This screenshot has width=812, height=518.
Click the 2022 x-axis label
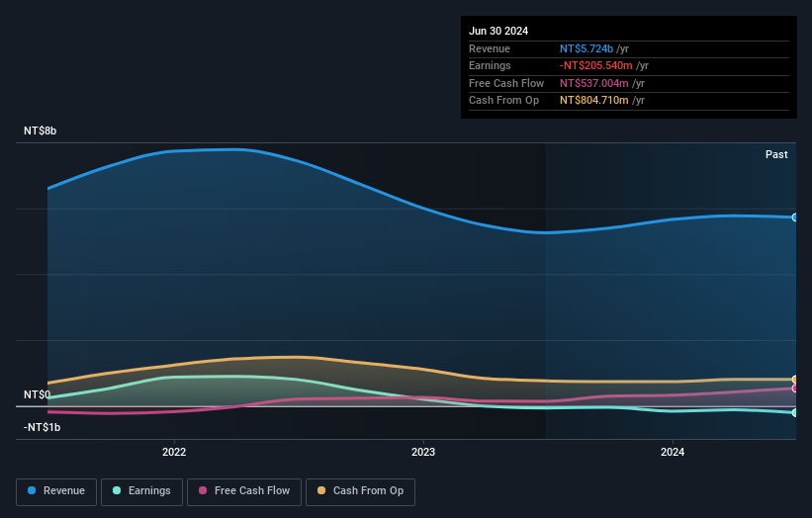click(x=174, y=452)
